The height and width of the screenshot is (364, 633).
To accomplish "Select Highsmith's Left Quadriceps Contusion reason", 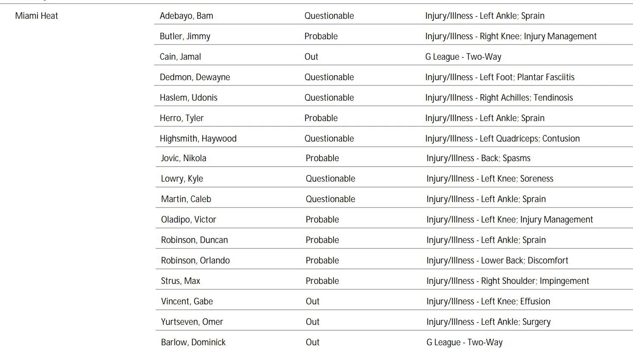I will 502,139.
